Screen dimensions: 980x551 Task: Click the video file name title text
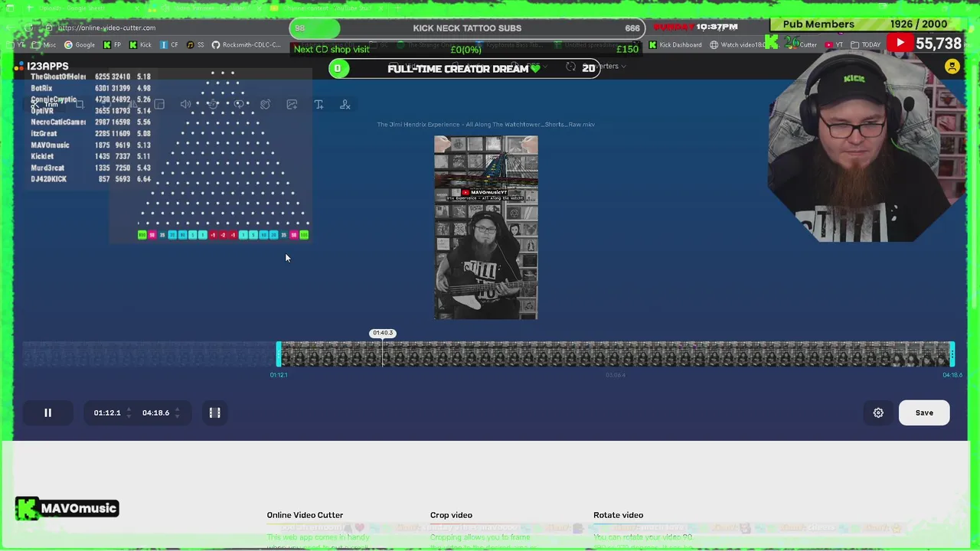pyautogui.click(x=485, y=124)
